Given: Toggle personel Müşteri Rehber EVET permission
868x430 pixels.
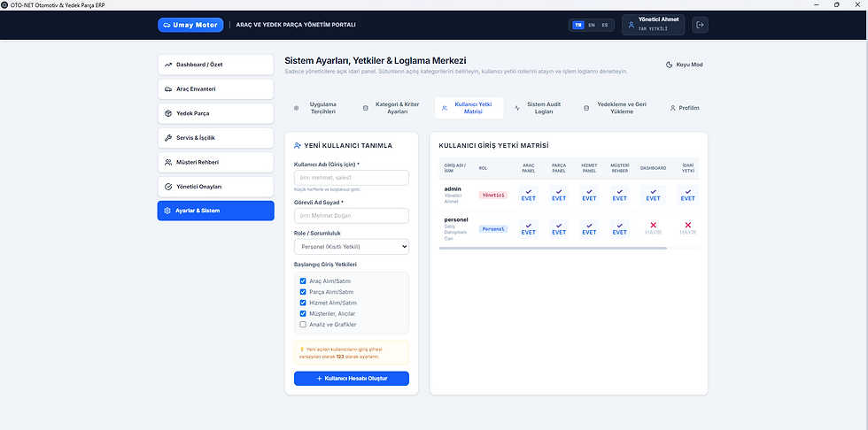Looking at the screenshot, I should 620,229.
